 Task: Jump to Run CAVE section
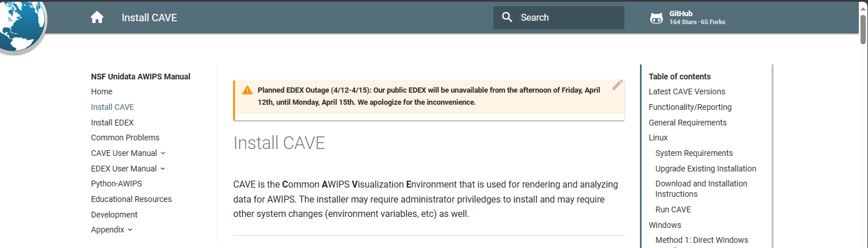pyautogui.click(x=673, y=209)
